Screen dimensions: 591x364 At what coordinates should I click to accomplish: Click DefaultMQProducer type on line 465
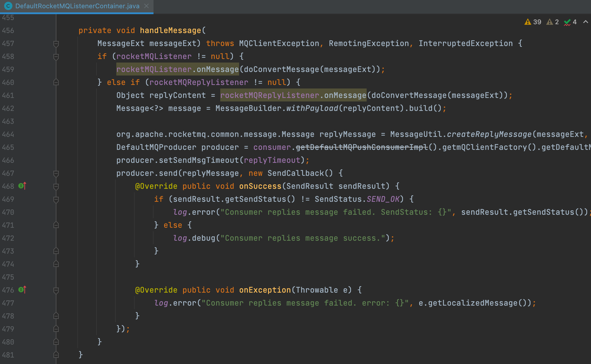pos(156,147)
